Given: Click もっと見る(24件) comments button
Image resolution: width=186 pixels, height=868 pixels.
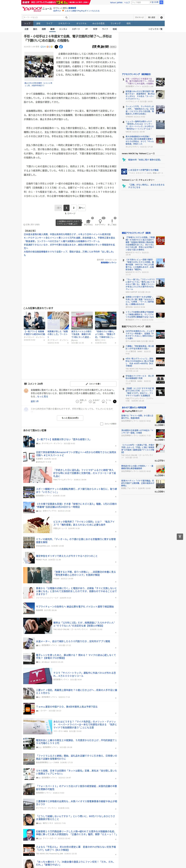Looking at the screenshot, I should pos(70,418).
